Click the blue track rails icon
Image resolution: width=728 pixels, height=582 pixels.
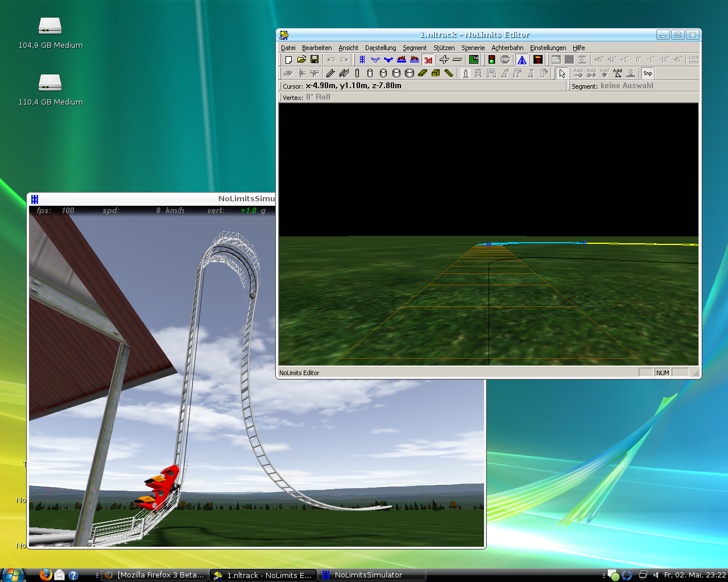tap(362, 60)
